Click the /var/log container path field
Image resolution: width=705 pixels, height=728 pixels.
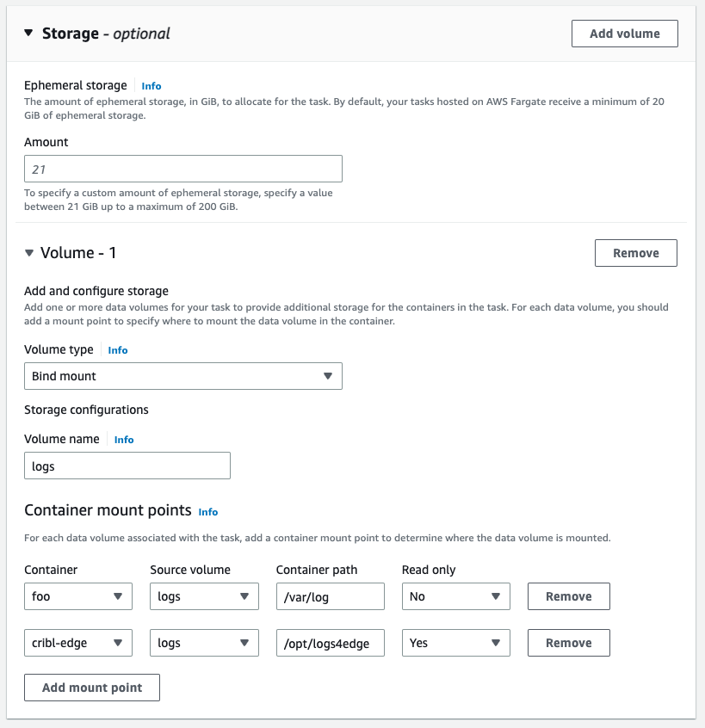pyautogui.click(x=330, y=595)
